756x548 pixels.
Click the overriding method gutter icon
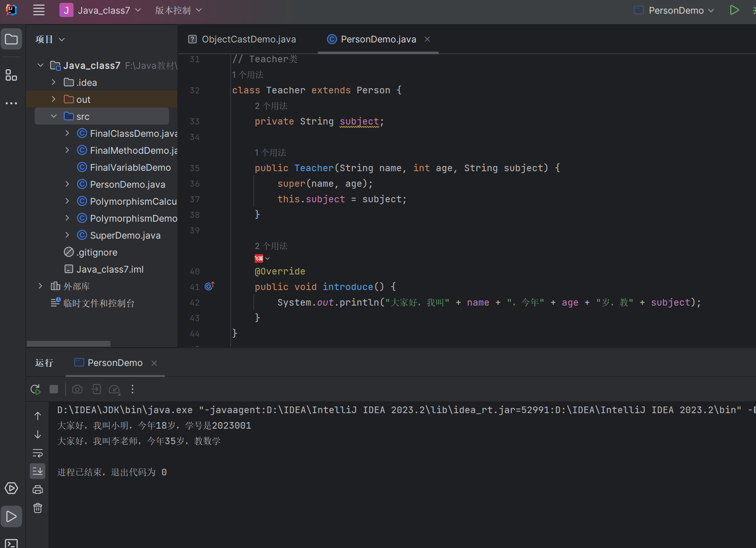209,286
